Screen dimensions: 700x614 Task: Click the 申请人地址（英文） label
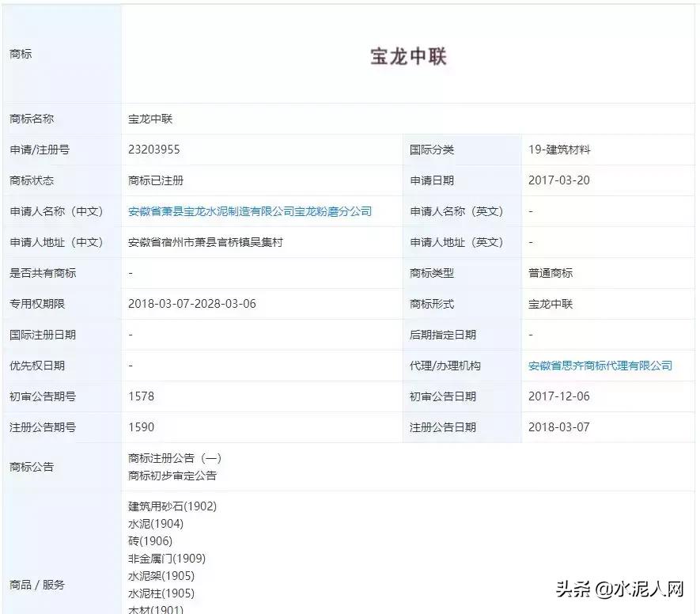[x=456, y=242]
